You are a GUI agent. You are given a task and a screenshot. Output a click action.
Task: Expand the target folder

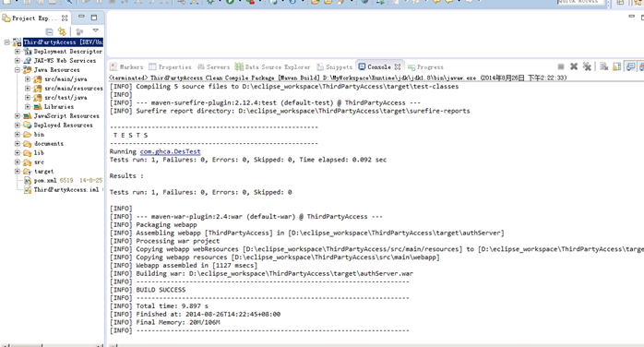click(x=18, y=172)
